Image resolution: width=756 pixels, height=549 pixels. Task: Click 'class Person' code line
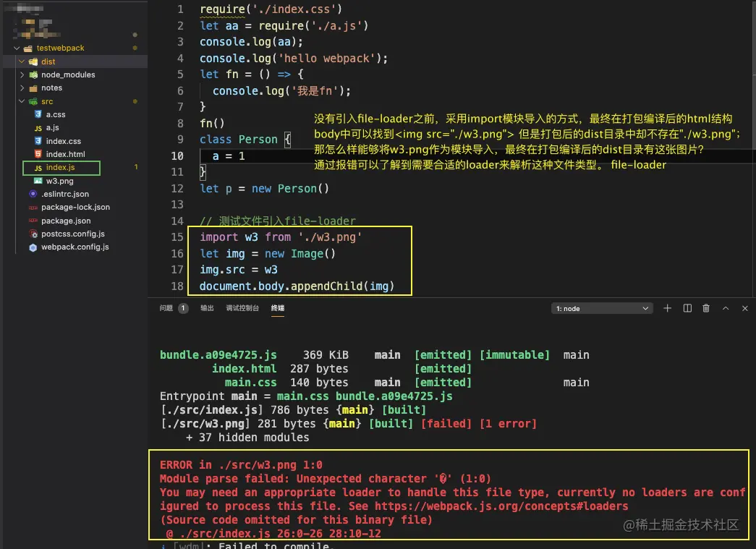click(x=245, y=140)
